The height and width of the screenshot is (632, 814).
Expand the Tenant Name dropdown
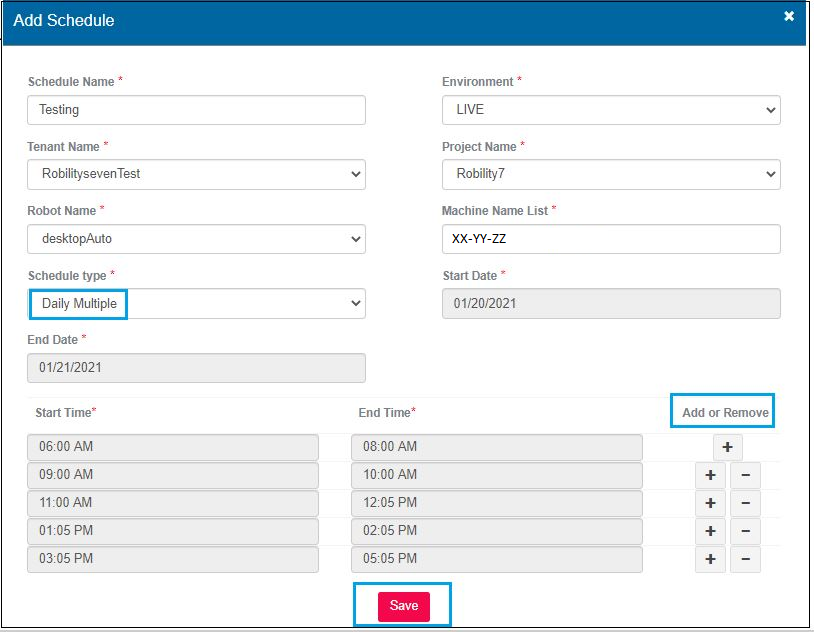tap(196, 174)
